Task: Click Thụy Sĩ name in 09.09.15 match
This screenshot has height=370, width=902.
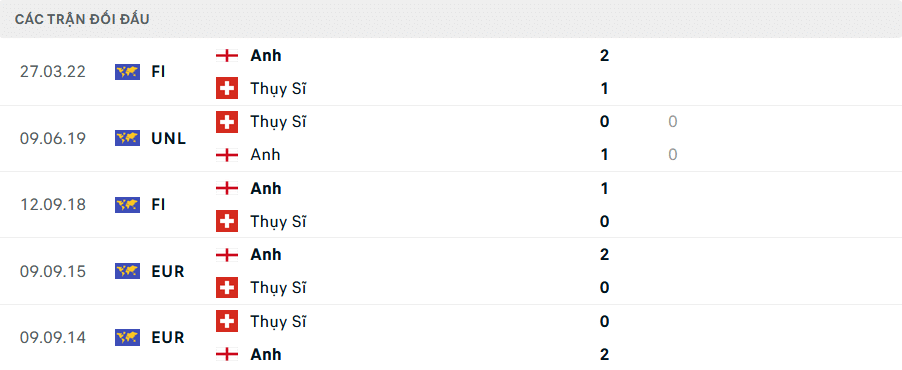Action: point(278,288)
